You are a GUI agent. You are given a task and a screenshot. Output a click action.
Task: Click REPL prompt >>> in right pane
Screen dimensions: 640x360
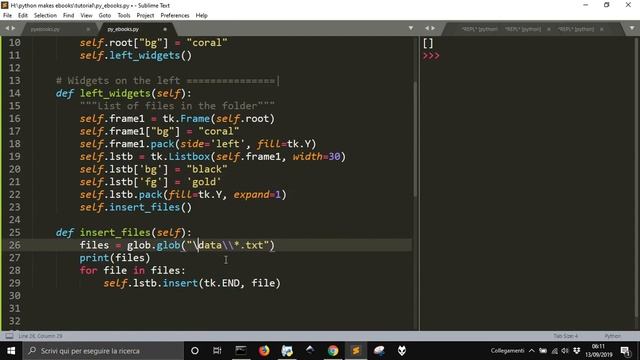(x=431, y=56)
